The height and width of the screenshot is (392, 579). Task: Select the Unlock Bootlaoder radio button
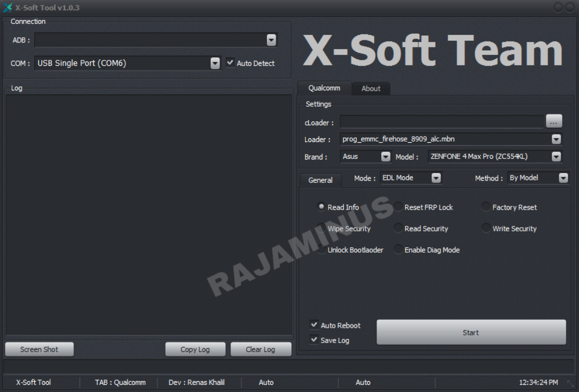pos(321,249)
